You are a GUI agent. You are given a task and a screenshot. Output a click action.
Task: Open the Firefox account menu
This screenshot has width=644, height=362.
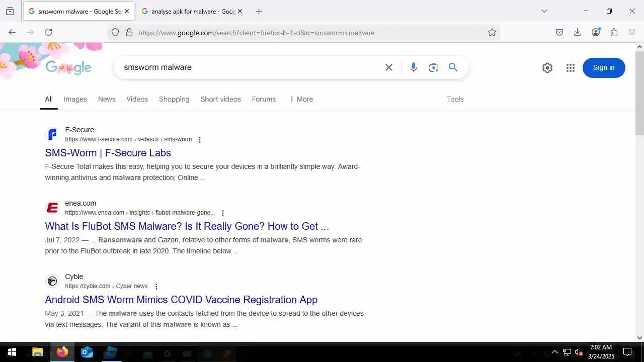point(596,32)
